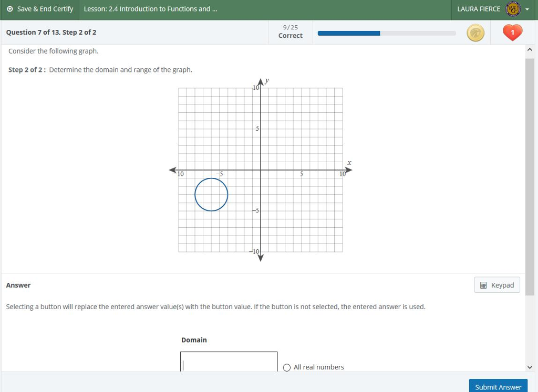Click the calculator icon on the Keypad button
Viewport: 538px width, 392px height.
pyautogui.click(x=483, y=285)
